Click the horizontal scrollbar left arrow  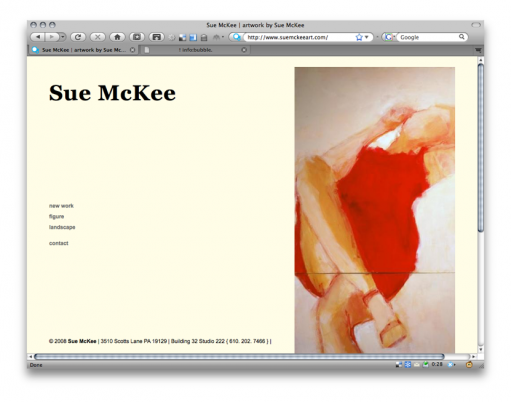[30, 357]
